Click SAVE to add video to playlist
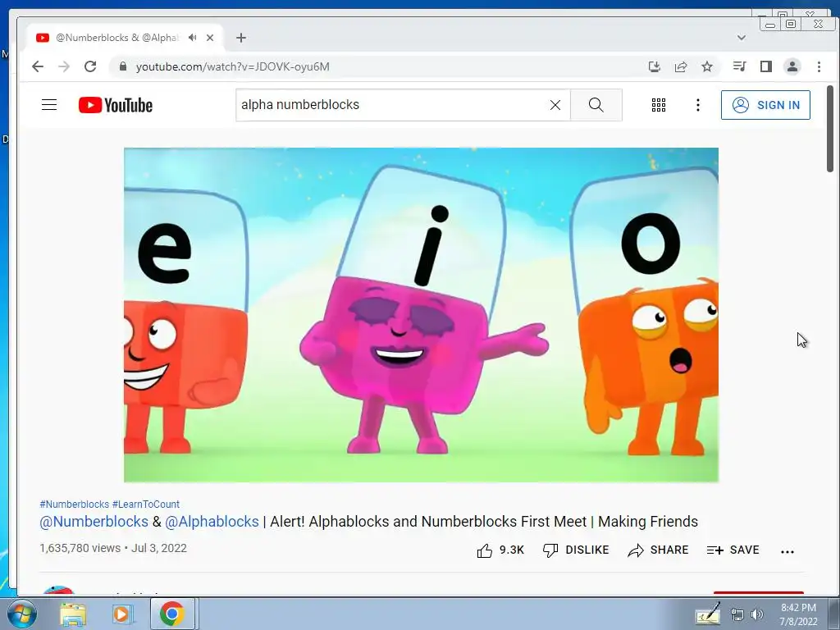840x630 pixels. (x=733, y=550)
